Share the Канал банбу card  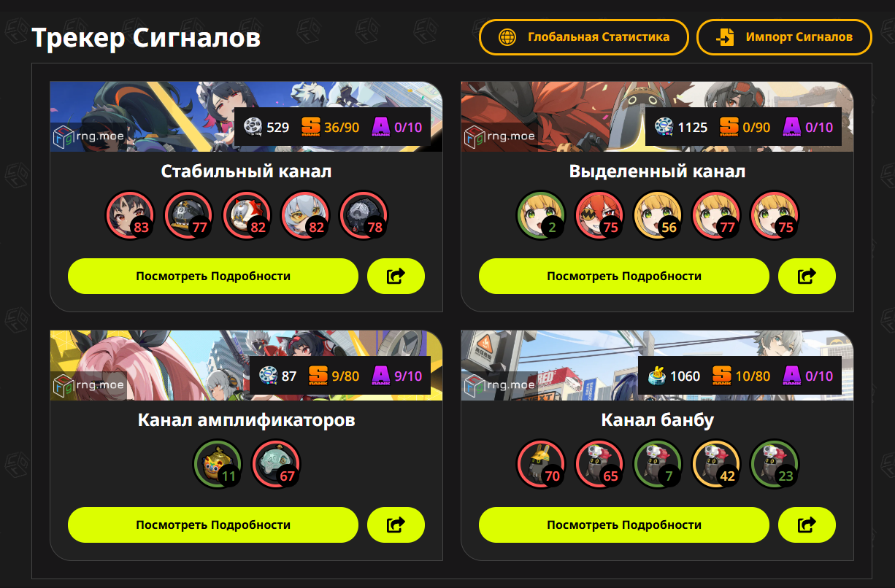(x=807, y=525)
